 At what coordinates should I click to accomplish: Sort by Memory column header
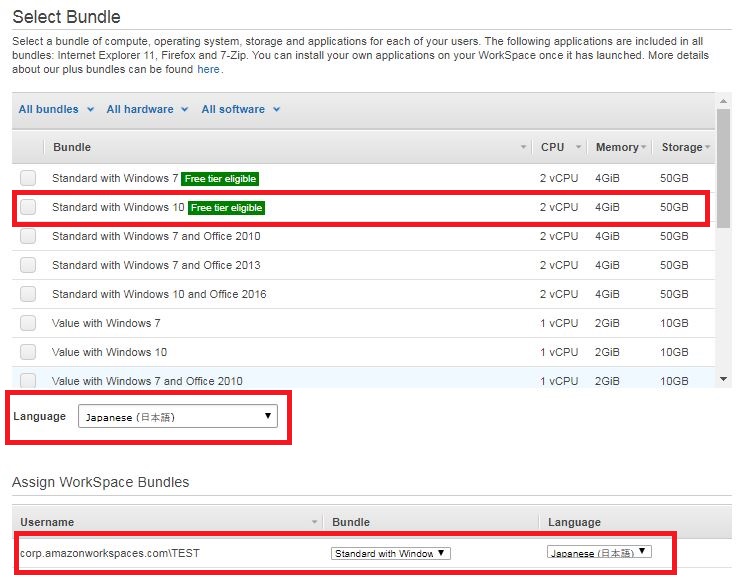(621, 147)
